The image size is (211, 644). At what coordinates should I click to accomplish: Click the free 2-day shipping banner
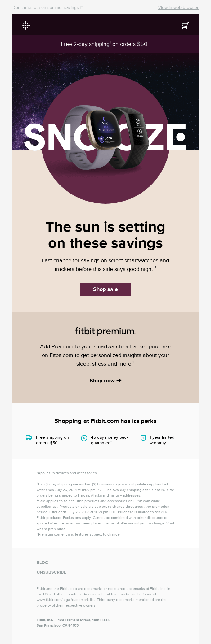tap(105, 44)
